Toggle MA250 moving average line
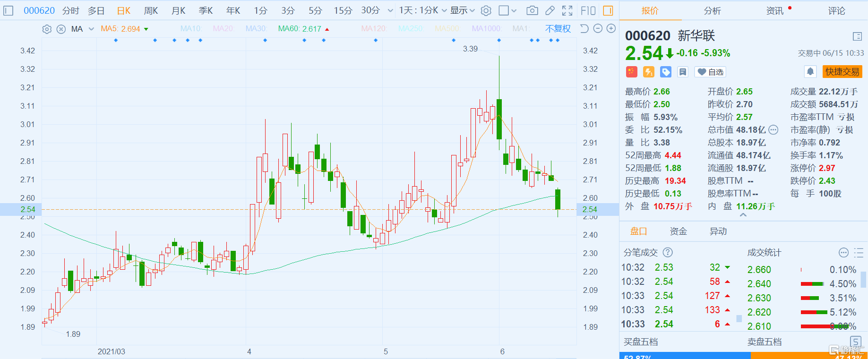The width and height of the screenshot is (868, 359). (x=410, y=29)
